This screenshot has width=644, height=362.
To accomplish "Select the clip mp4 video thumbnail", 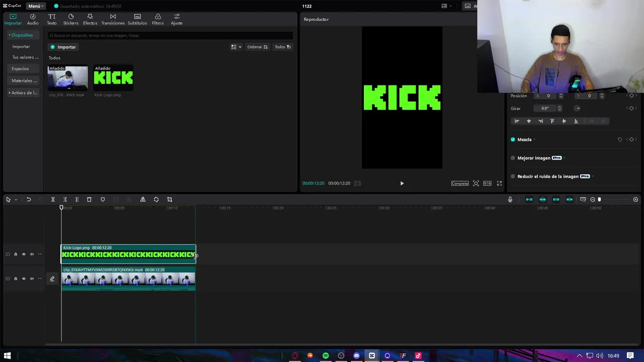I will click(67, 78).
